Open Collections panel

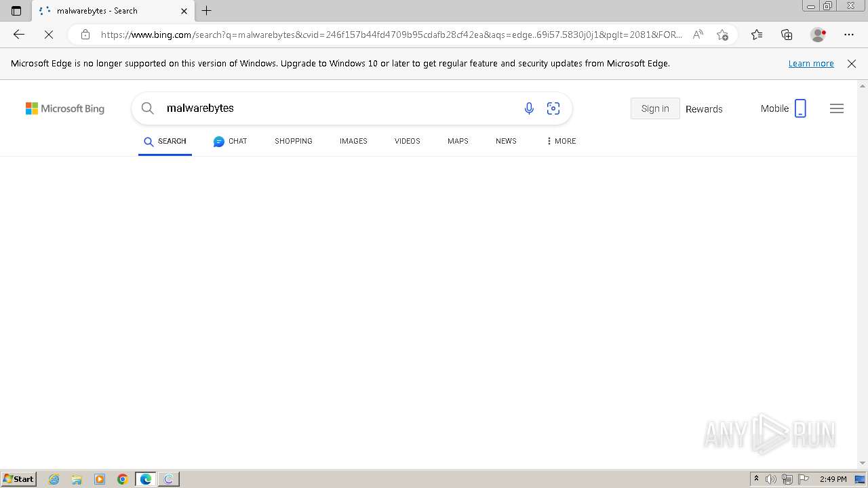pyautogui.click(x=787, y=35)
